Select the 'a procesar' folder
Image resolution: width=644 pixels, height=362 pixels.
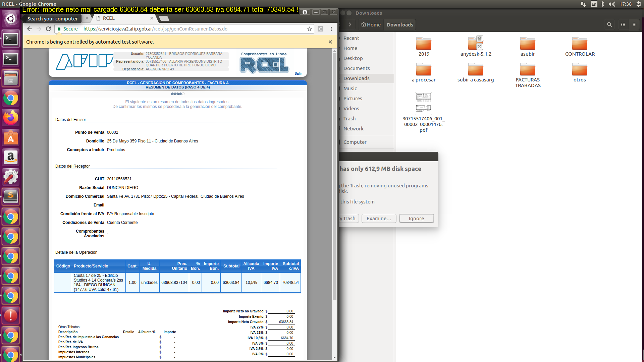424,72
